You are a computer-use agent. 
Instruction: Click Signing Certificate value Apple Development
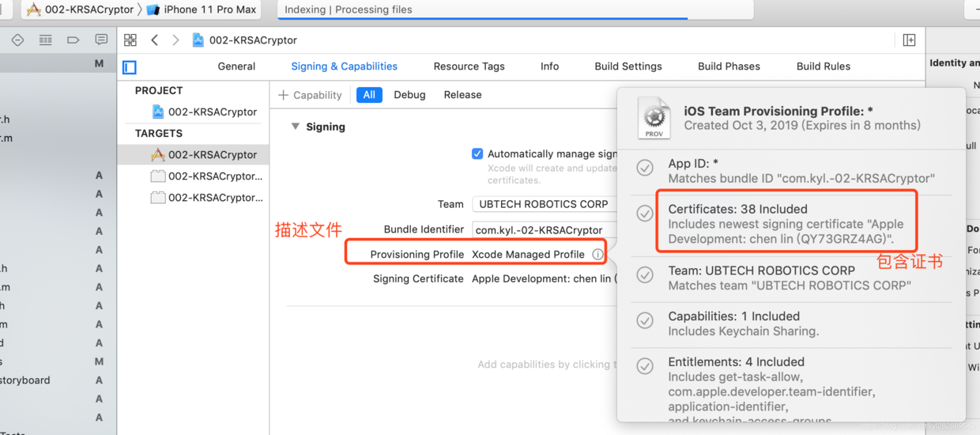543,279
